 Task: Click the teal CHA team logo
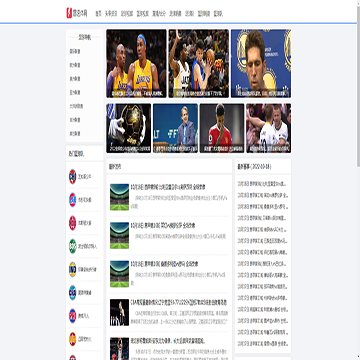[x=72, y=293]
